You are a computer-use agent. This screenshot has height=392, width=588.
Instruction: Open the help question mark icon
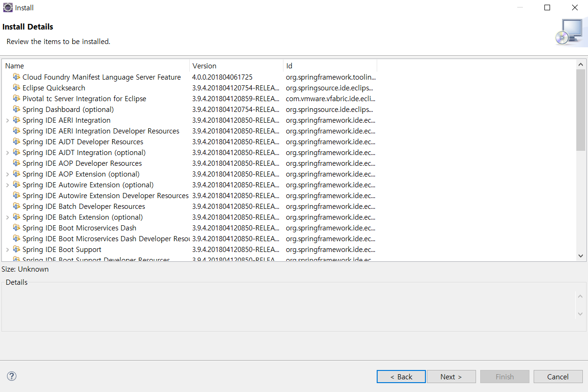tap(12, 376)
